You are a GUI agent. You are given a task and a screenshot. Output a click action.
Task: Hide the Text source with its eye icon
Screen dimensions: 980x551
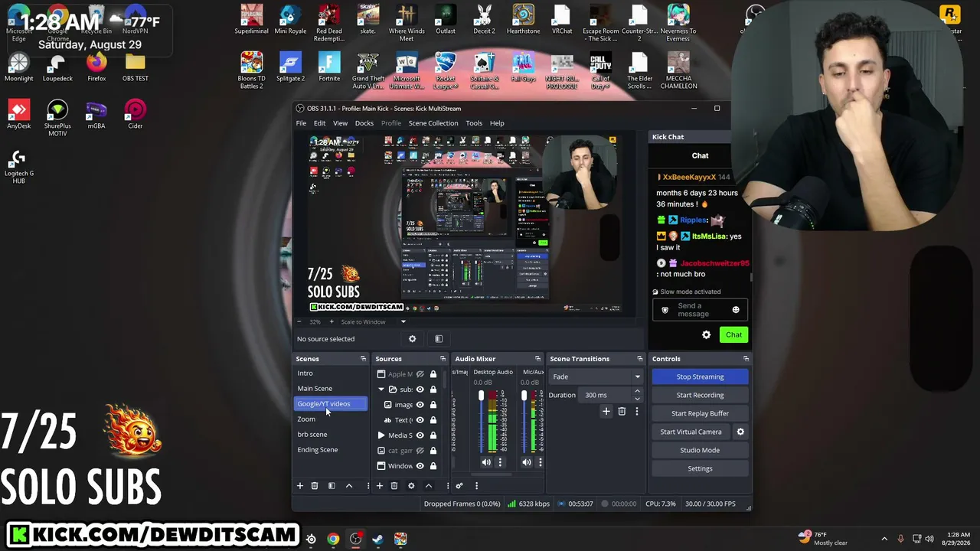pyautogui.click(x=420, y=420)
